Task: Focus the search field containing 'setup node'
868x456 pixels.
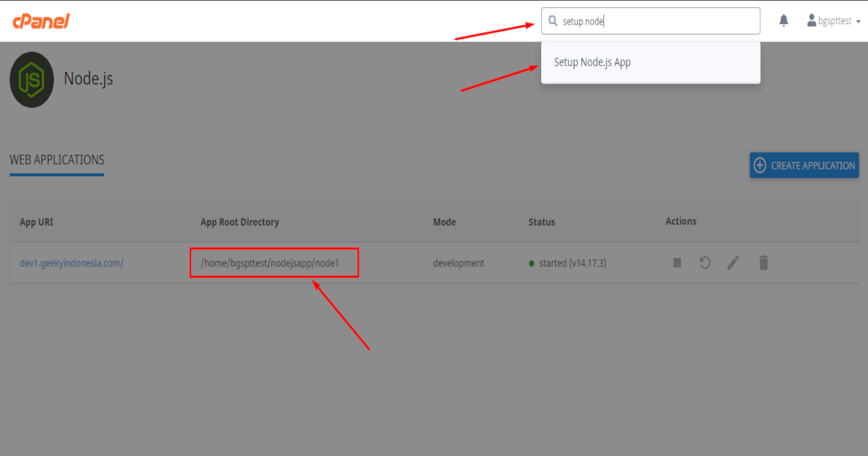Action: click(650, 21)
